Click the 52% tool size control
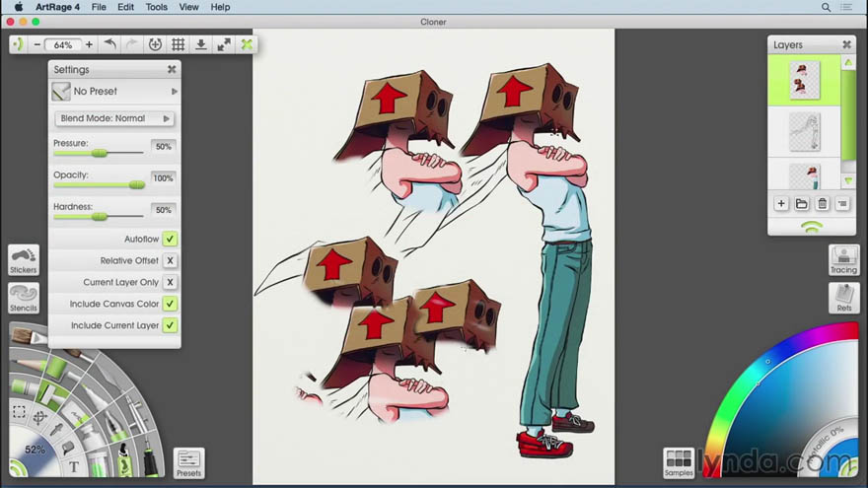The height and width of the screenshot is (488, 868). pyautogui.click(x=35, y=450)
